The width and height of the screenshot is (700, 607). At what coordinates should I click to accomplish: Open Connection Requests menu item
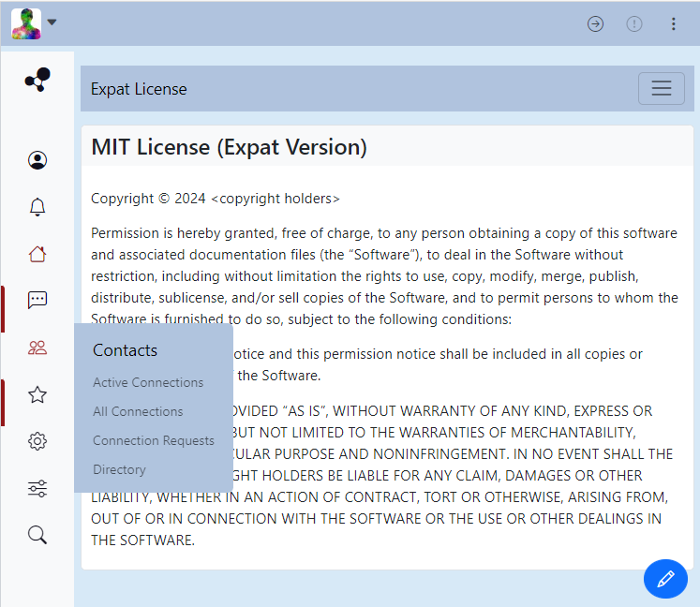point(154,440)
